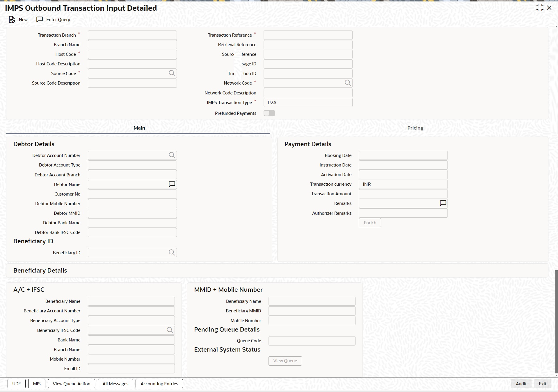Click the Booking Date field
The width and height of the screenshot is (558, 392).
[x=403, y=155]
